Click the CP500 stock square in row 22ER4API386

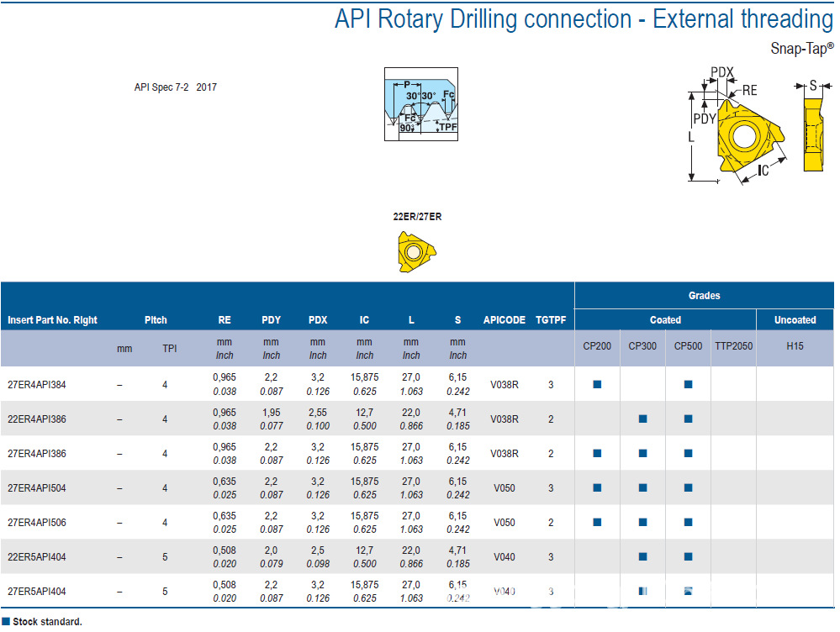pyautogui.click(x=689, y=419)
